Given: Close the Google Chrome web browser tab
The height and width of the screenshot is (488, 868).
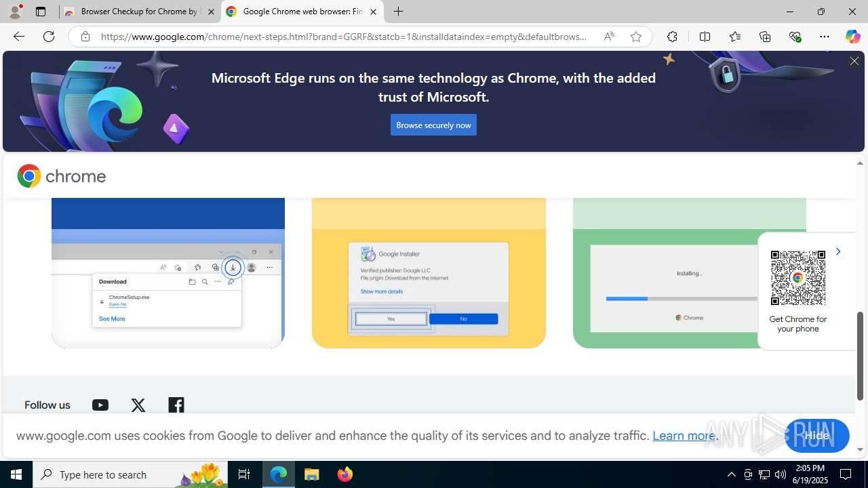Looking at the screenshot, I should pos(373,12).
